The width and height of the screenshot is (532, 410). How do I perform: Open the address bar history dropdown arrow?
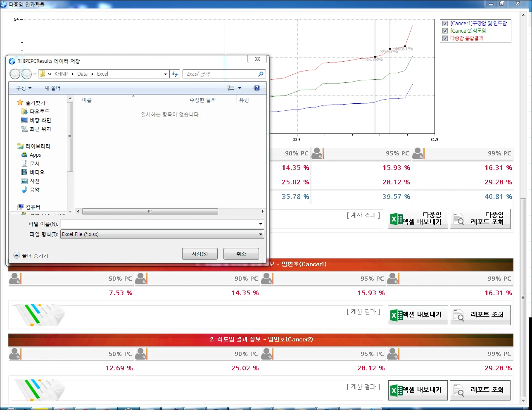click(165, 74)
